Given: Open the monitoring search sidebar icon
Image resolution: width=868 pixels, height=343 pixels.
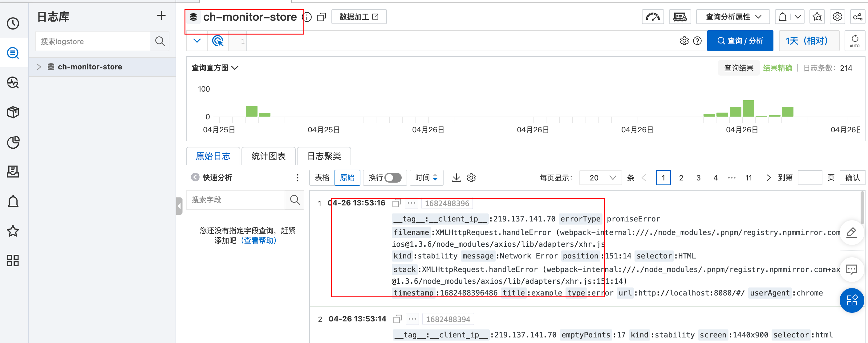Looking at the screenshot, I should [13, 83].
